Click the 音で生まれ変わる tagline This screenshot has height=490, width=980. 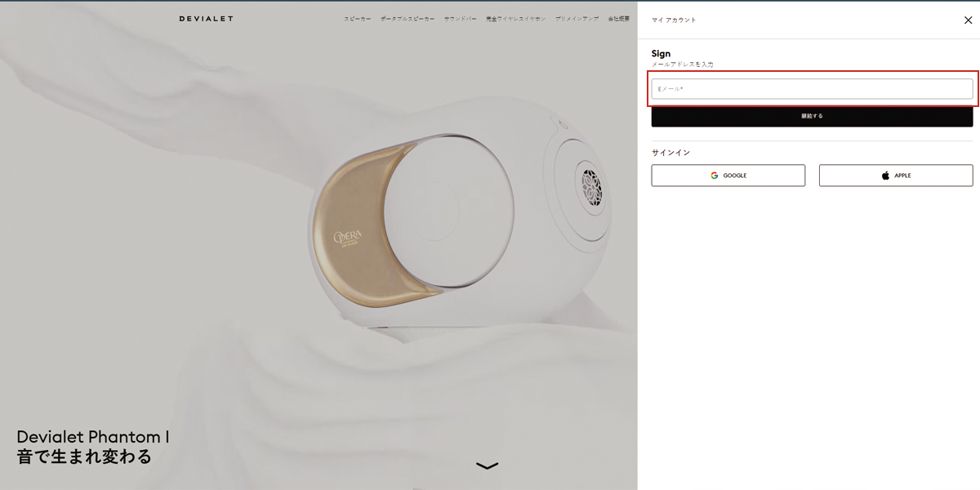84,457
